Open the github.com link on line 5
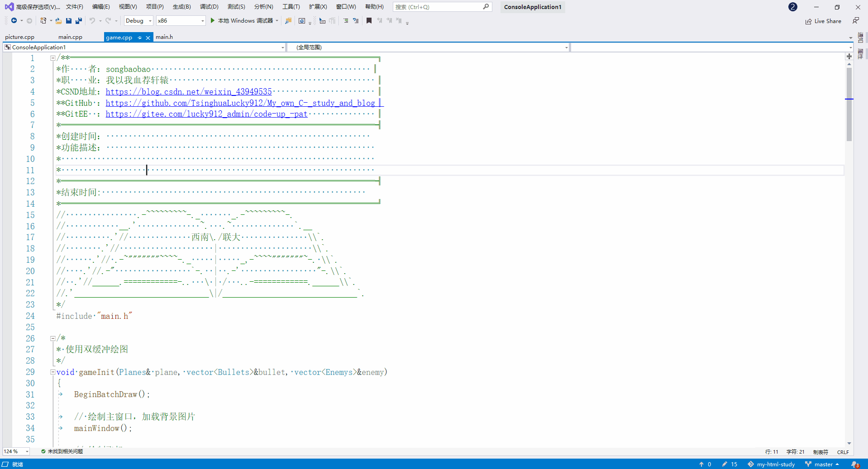The image size is (868, 469). click(x=240, y=103)
